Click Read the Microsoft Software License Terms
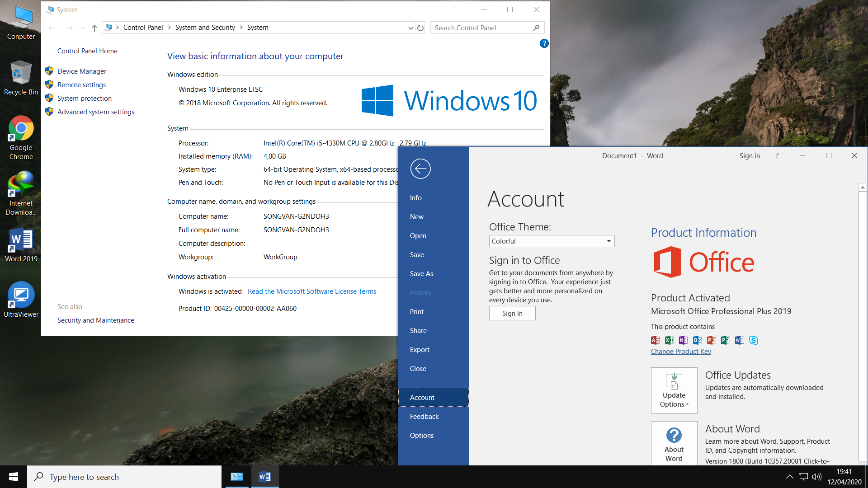This screenshot has width=868, height=488. pos(312,291)
